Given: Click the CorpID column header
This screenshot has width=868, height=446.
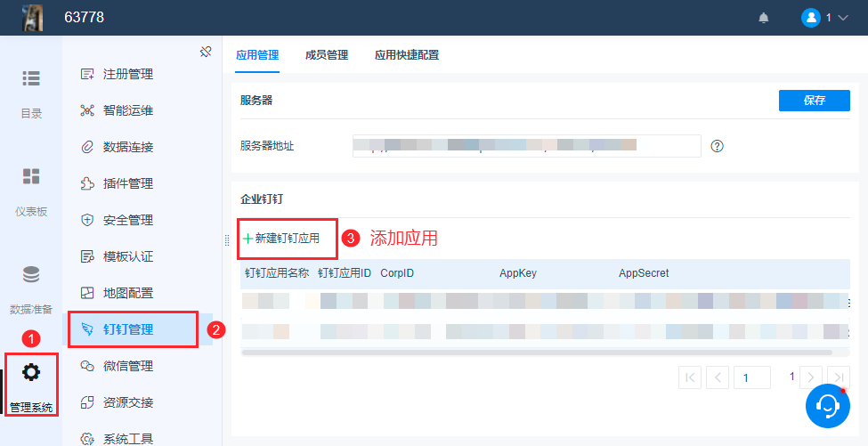Looking at the screenshot, I should [x=397, y=273].
